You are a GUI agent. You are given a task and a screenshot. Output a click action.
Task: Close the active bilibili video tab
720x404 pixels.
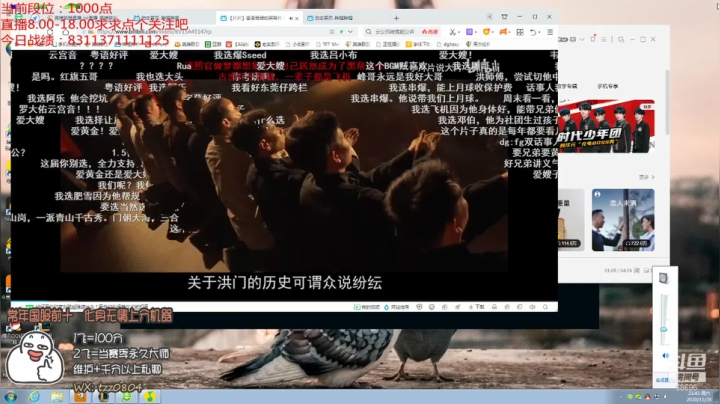(297, 18)
